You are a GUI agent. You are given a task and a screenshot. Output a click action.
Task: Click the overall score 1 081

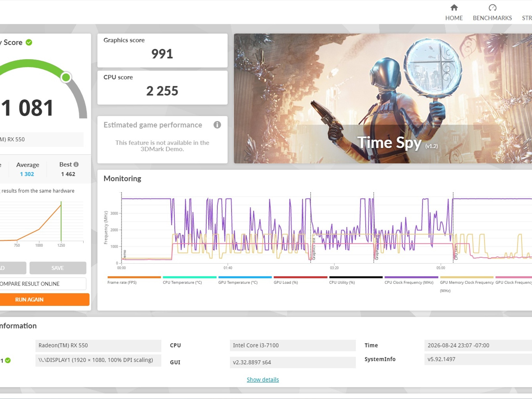(27, 108)
